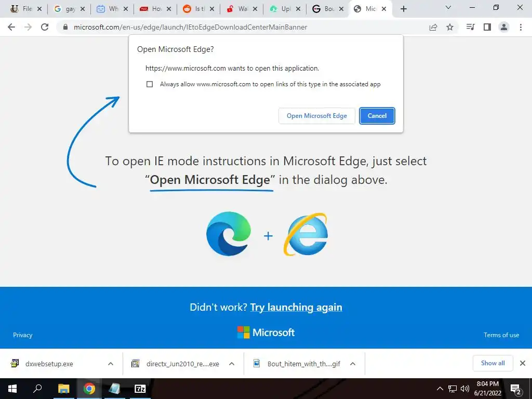The image size is (532, 399).
Task: Open downloaded directx_Jun2010 exe file
Action: coord(182,364)
